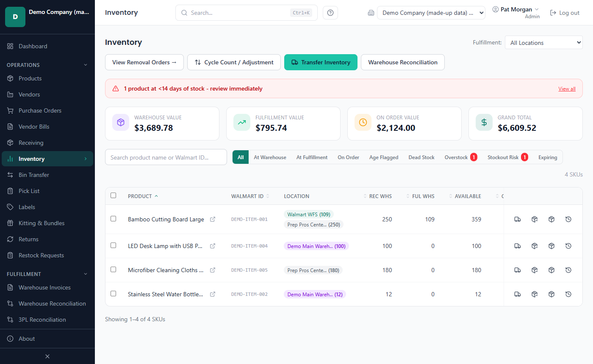Open the external link icon next to Stainless Steel Water Bottle
This screenshot has height=364, width=593.
[x=213, y=294]
